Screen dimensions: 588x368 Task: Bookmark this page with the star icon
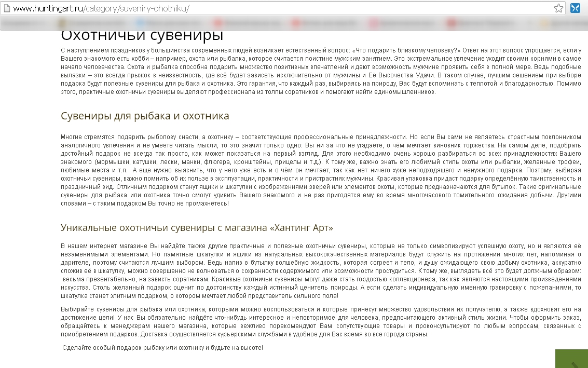point(558,8)
